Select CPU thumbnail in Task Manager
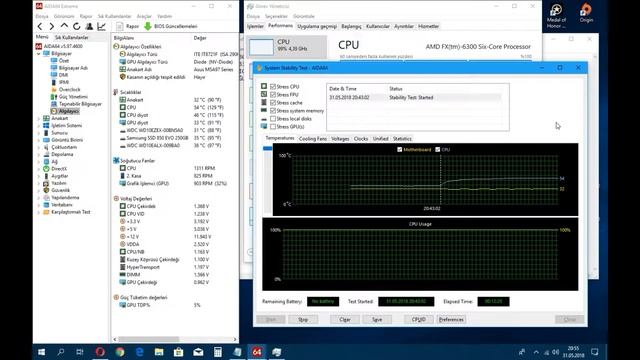The image size is (640, 360). pos(261,47)
